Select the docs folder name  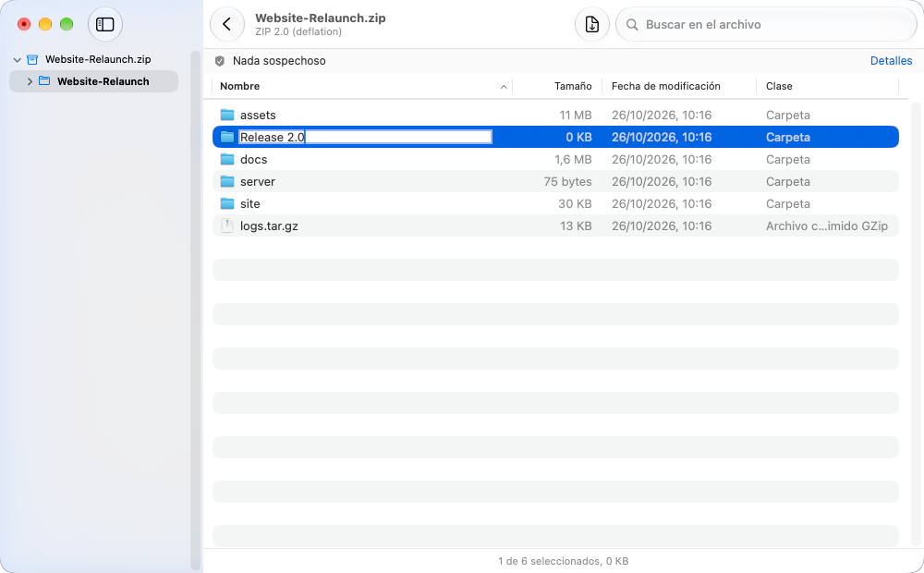coord(253,159)
